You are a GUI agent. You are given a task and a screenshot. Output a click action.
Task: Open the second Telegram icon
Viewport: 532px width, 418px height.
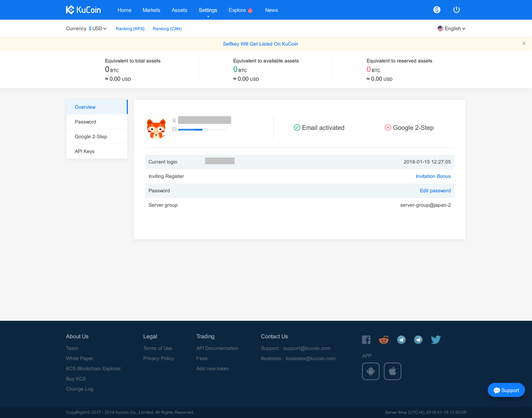418,340
